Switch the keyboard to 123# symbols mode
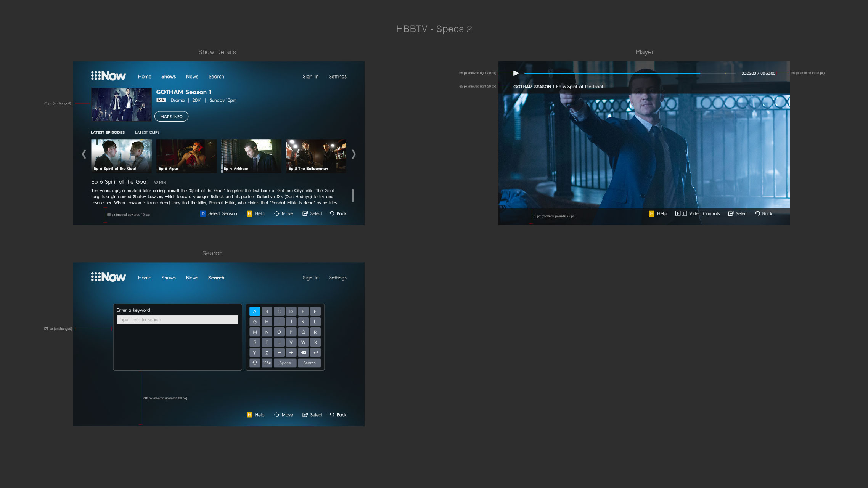This screenshot has width=868, height=488. coord(267,363)
